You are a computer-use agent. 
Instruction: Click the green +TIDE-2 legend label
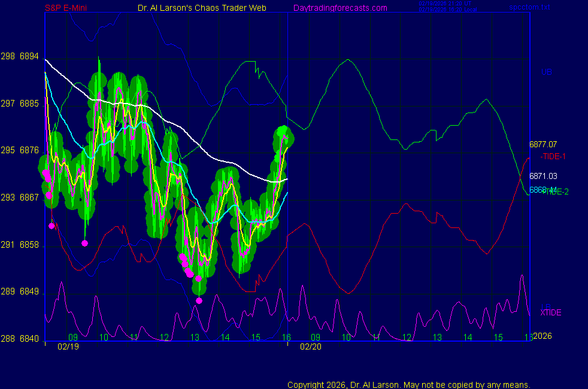click(x=555, y=192)
